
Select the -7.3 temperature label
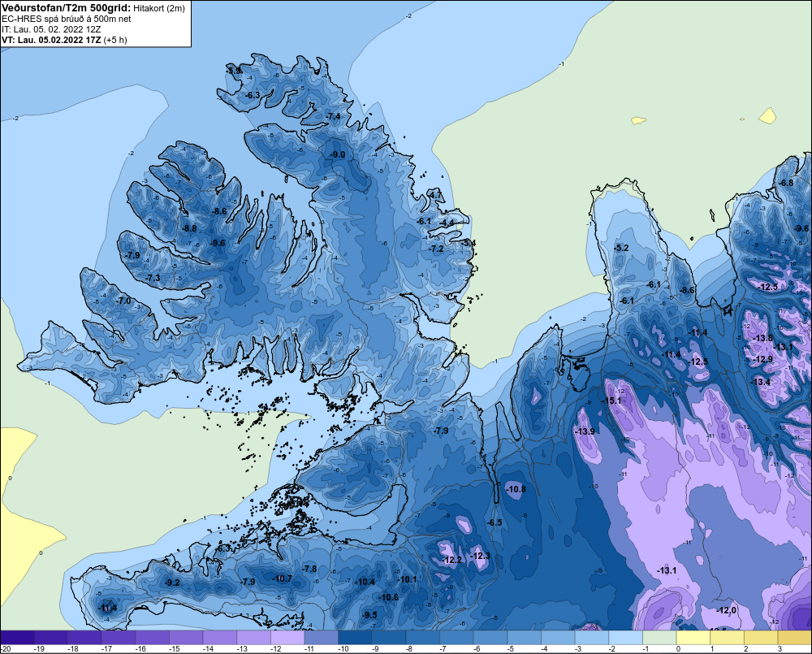click(153, 278)
